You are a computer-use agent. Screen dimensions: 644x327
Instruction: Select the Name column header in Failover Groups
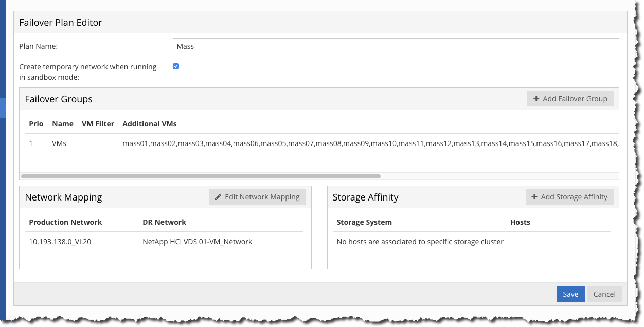tap(63, 124)
